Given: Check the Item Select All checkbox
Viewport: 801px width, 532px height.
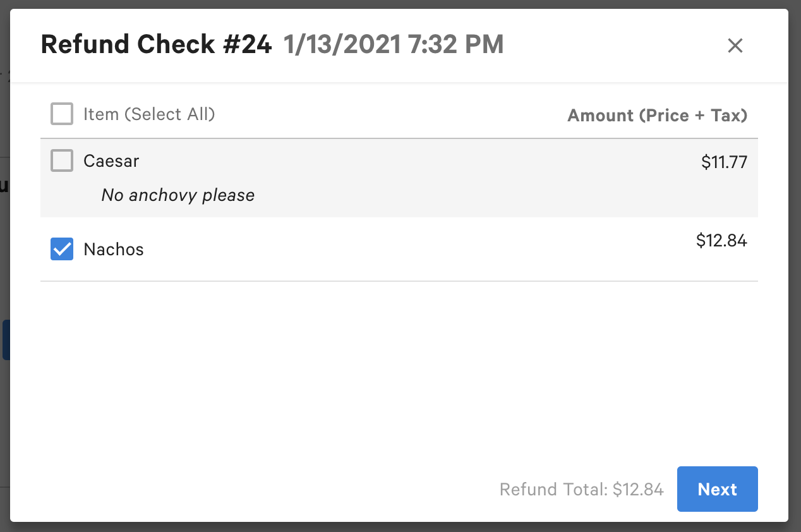Looking at the screenshot, I should click(x=61, y=114).
